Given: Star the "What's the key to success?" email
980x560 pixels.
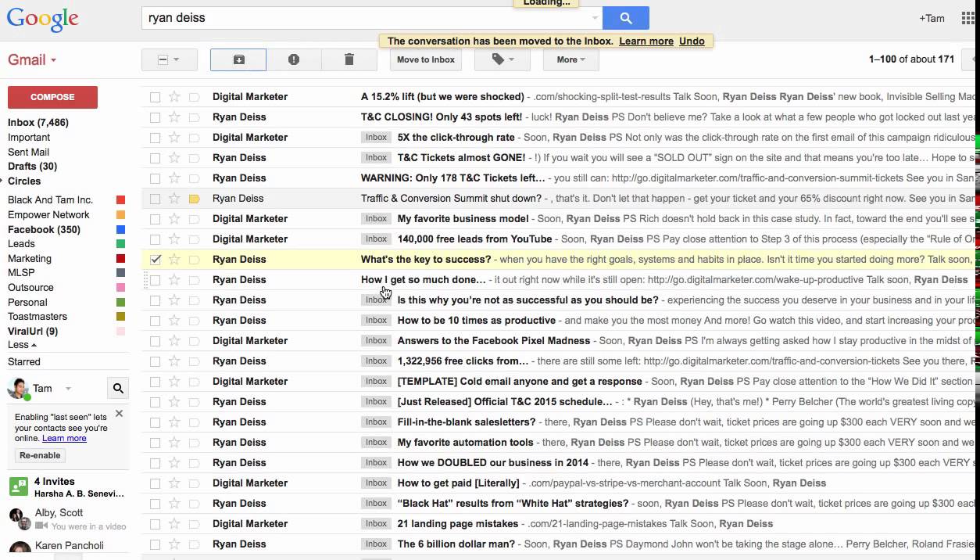Looking at the screenshot, I should (174, 260).
